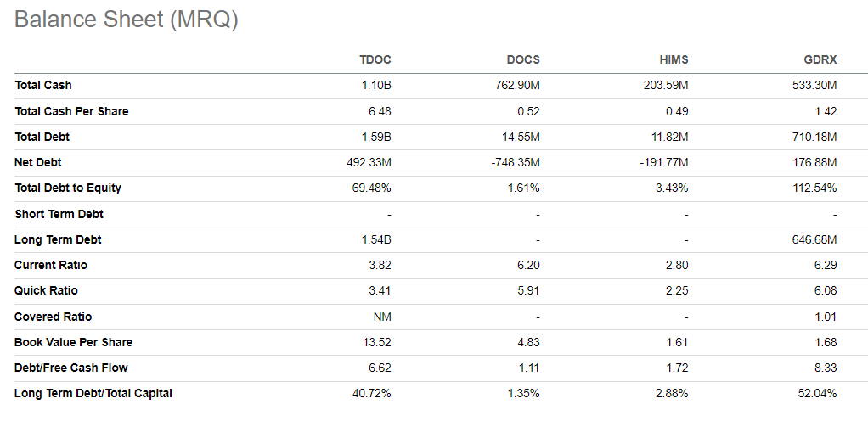The image size is (868, 421).
Task: Select the Total Cash Per Share label
Action: (x=71, y=111)
